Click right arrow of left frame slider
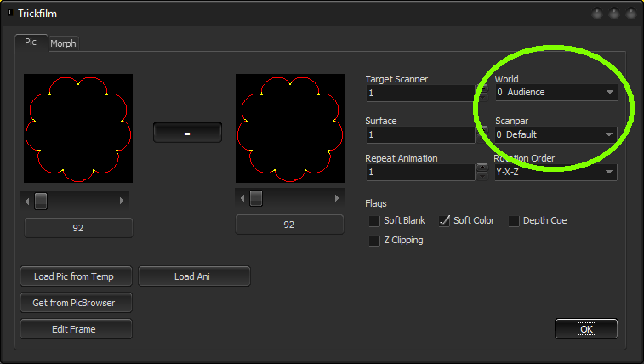 click(122, 201)
